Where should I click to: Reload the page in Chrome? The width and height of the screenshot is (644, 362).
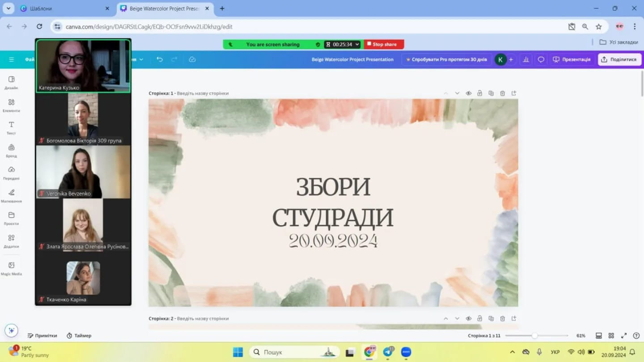(39, 27)
